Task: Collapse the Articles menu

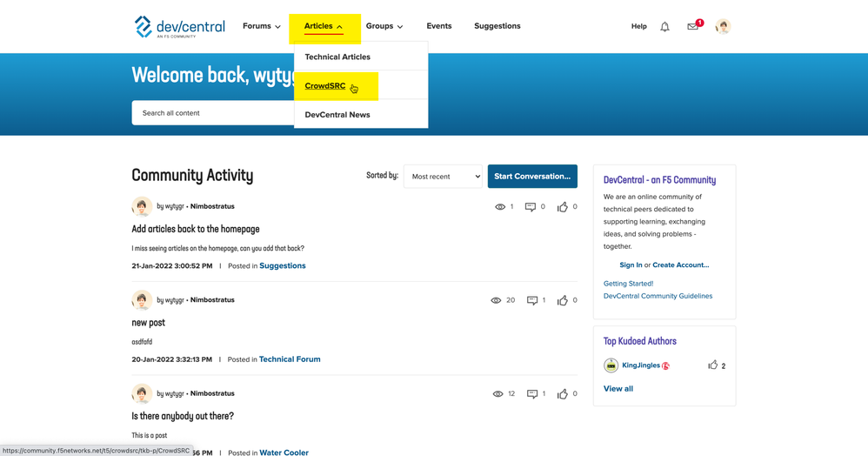Action: 324,26
